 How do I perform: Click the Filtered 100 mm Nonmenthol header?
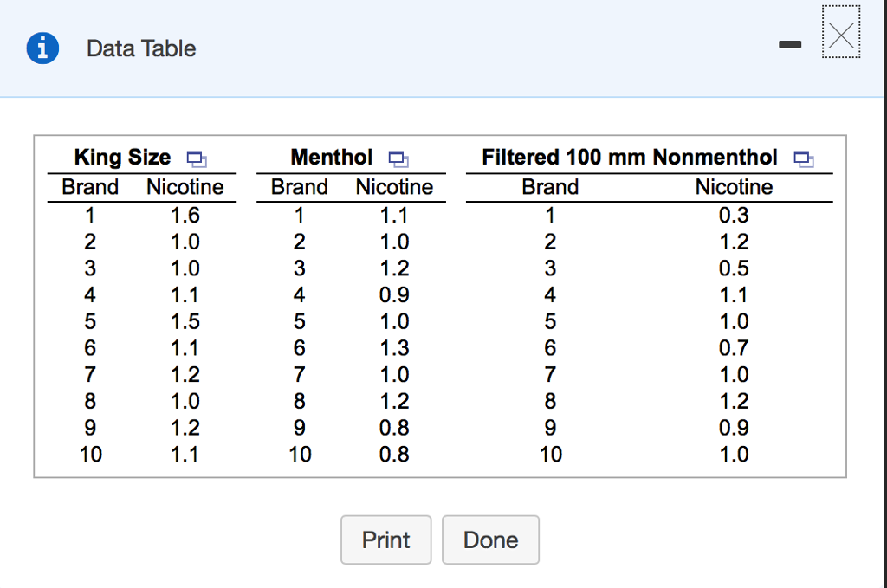pos(630,157)
